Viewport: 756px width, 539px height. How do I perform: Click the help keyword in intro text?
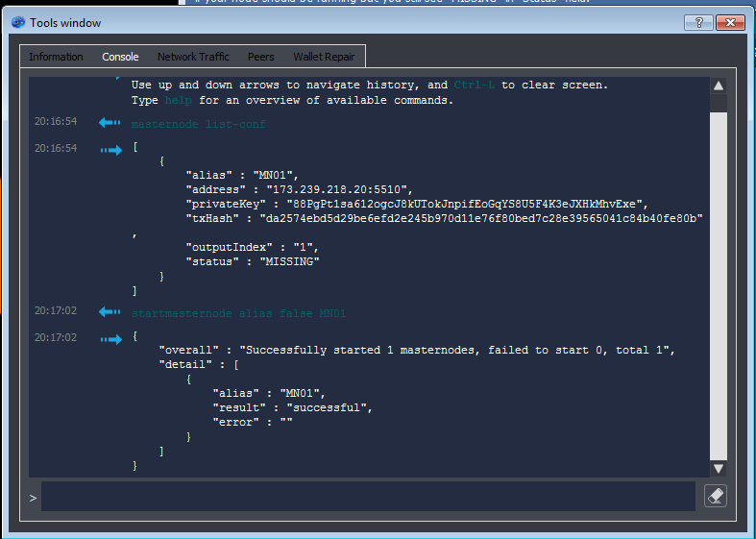click(178, 100)
